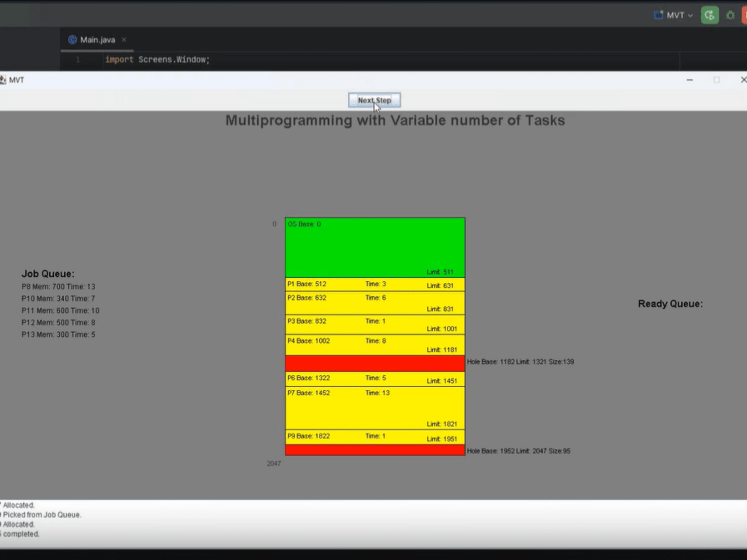Click the green rerun icon in IDE toolbar

(x=710, y=15)
